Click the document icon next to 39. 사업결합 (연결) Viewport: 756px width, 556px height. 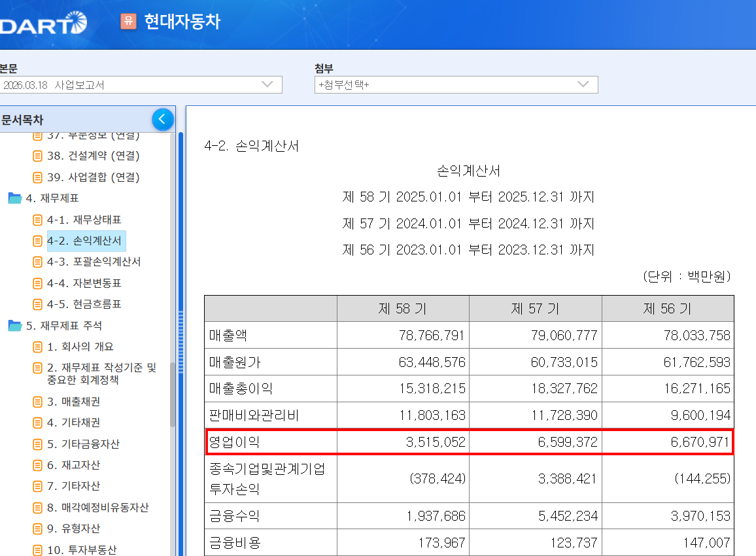point(37,177)
